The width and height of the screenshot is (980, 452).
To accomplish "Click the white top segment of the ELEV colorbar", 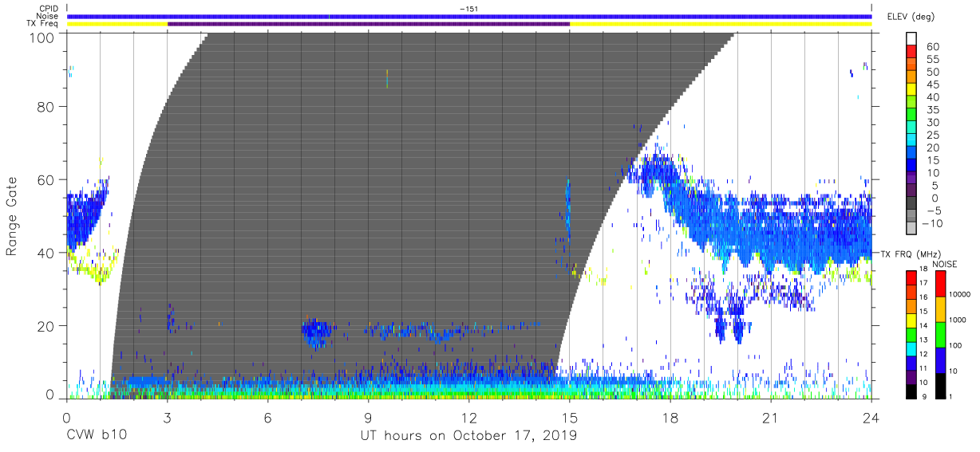I will click(x=911, y=38).
